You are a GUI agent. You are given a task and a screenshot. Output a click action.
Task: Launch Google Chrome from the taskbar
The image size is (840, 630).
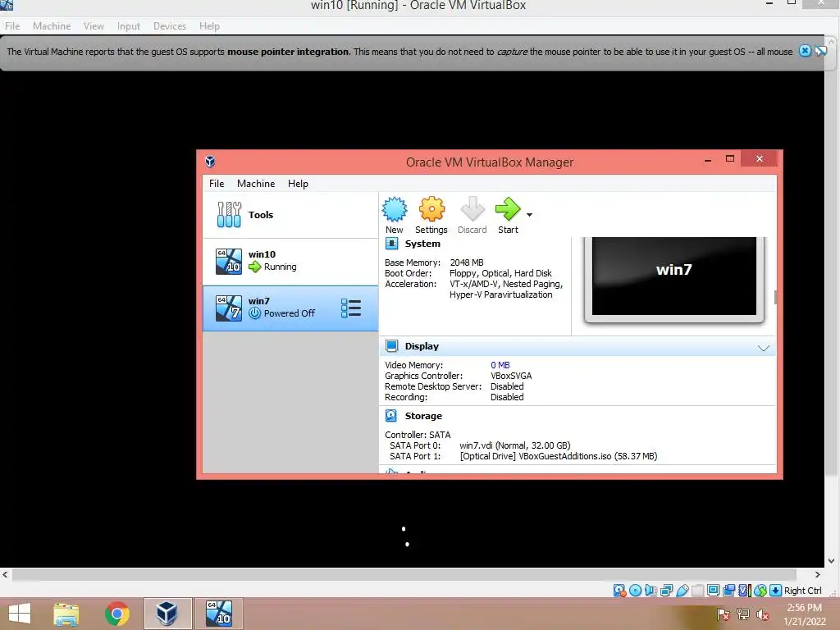tap(116, 614)
